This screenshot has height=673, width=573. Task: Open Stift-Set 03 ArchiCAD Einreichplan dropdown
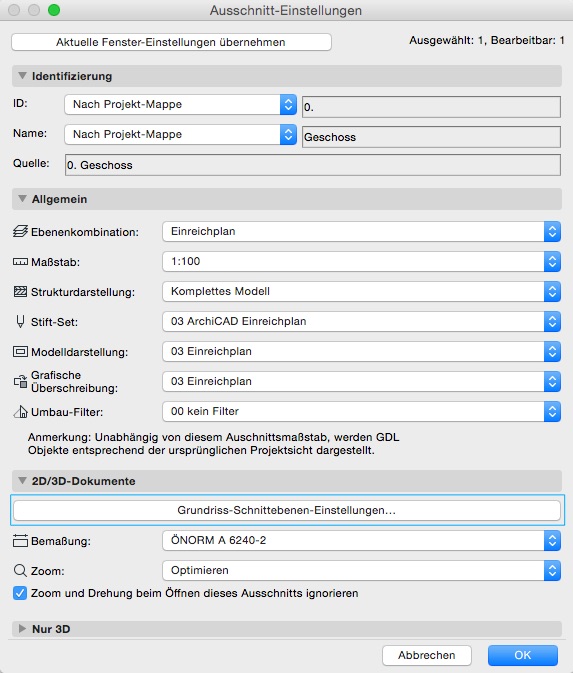361,321
